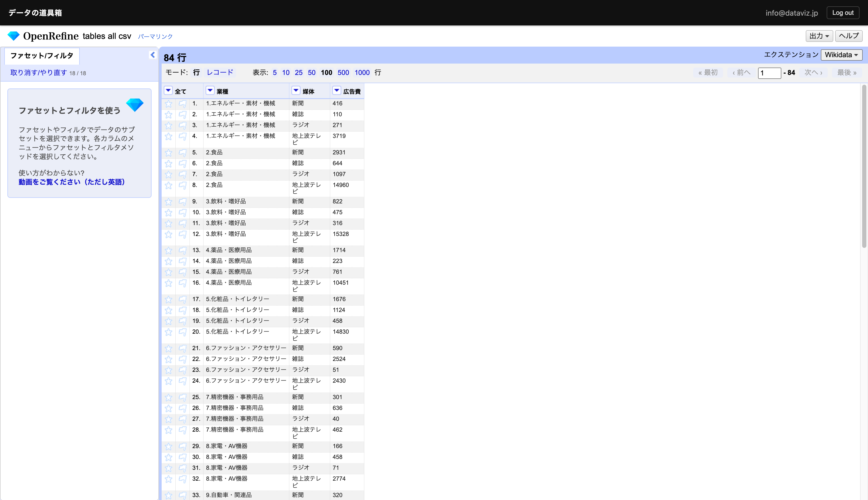Flag row 5 in the data grid

(x=182, y=153)
